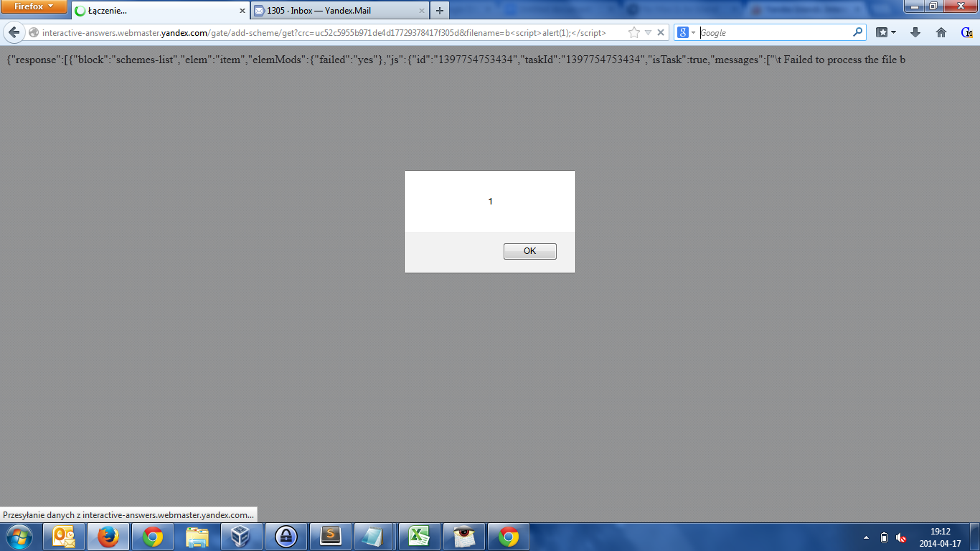Open the orange Firefox menu button
980x551 pixels.
click(34, 6)
